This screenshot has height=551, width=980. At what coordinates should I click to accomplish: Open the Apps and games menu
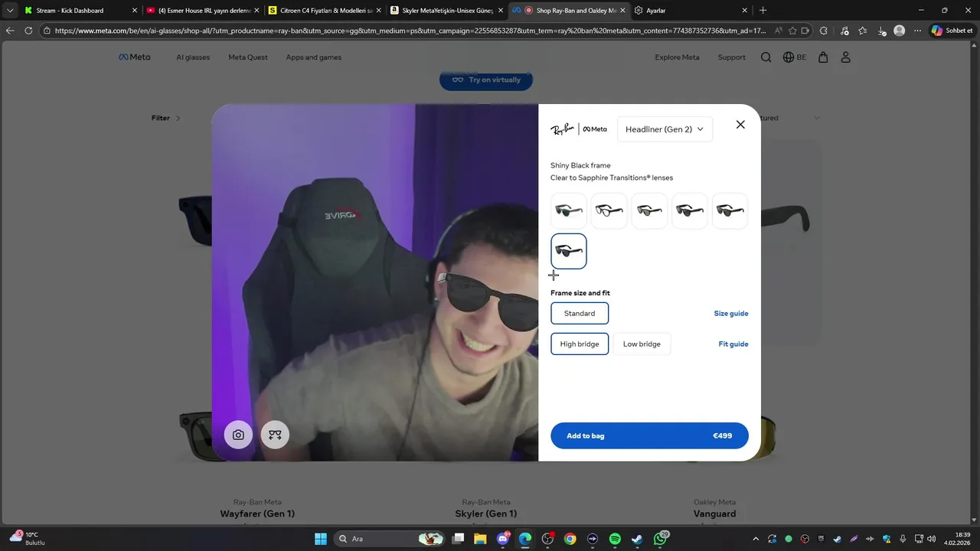tap(314, 57)
